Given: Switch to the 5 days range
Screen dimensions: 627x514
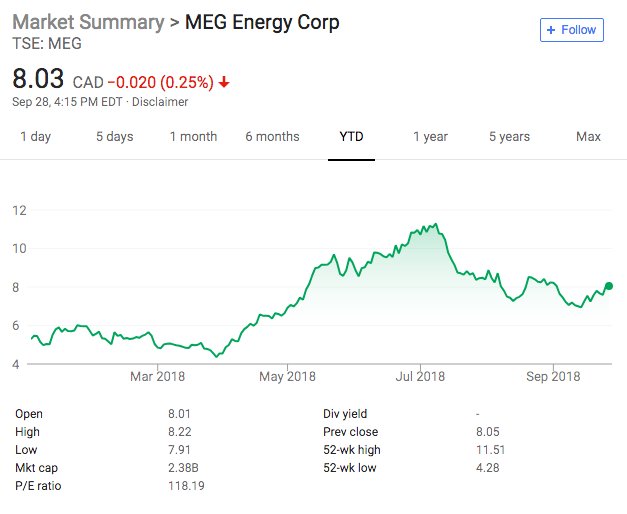Looking at the screenshot, I should (113, 137).
